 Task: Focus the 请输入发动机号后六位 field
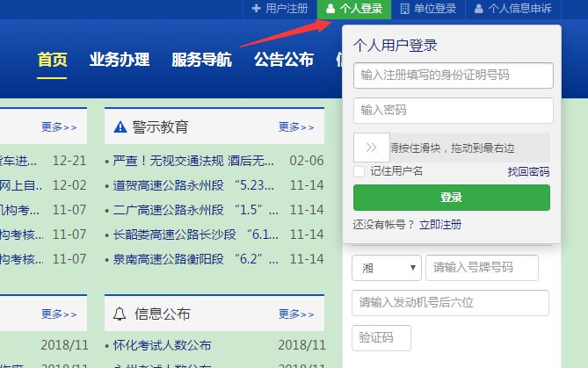(450, 303)
